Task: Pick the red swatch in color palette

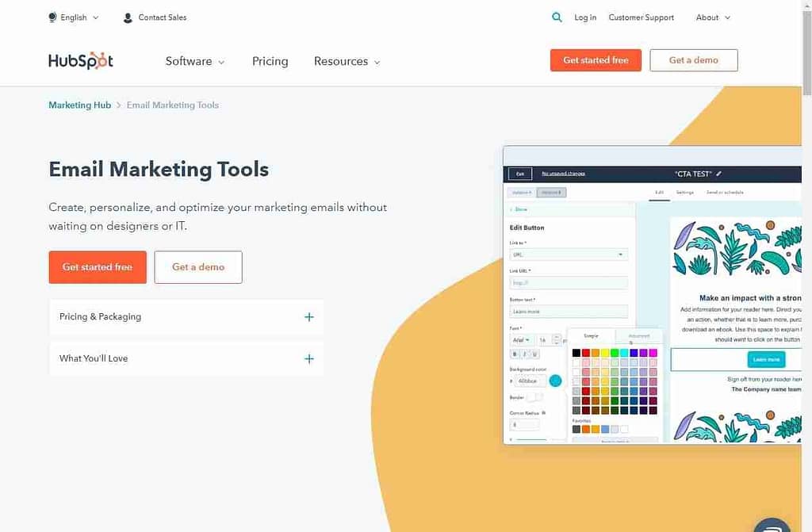Action: [x=586, y=353]
